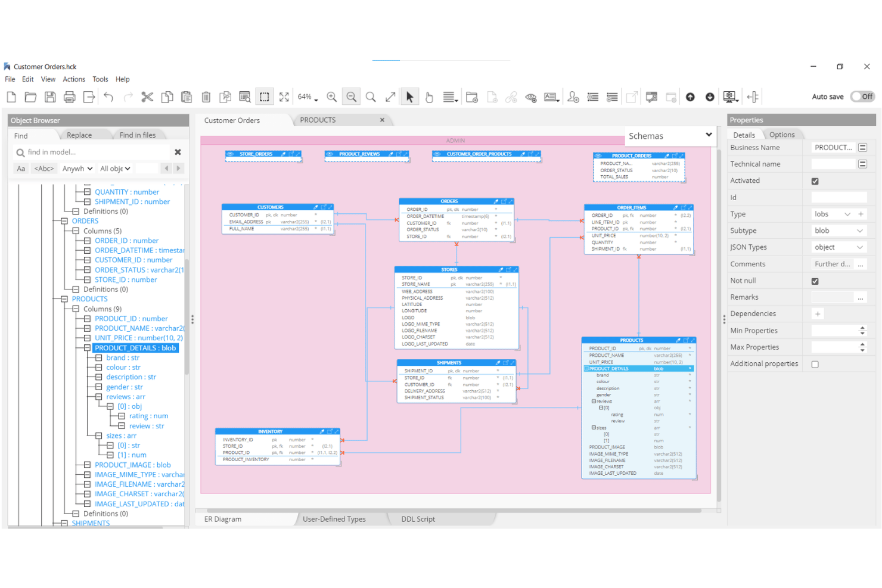Switch to the User-Defined Types tab
Viewport: 882px width, 588px height.
click(x=334, y=519)
